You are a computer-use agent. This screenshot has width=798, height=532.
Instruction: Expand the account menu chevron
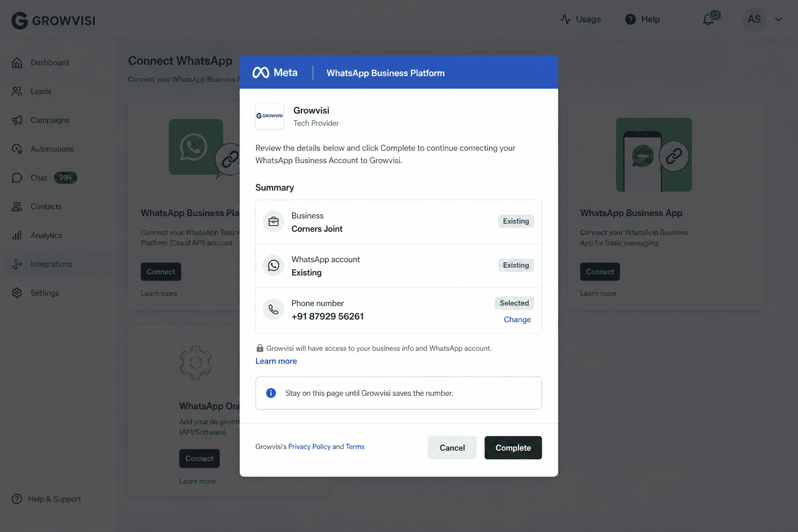coord(778,19)
